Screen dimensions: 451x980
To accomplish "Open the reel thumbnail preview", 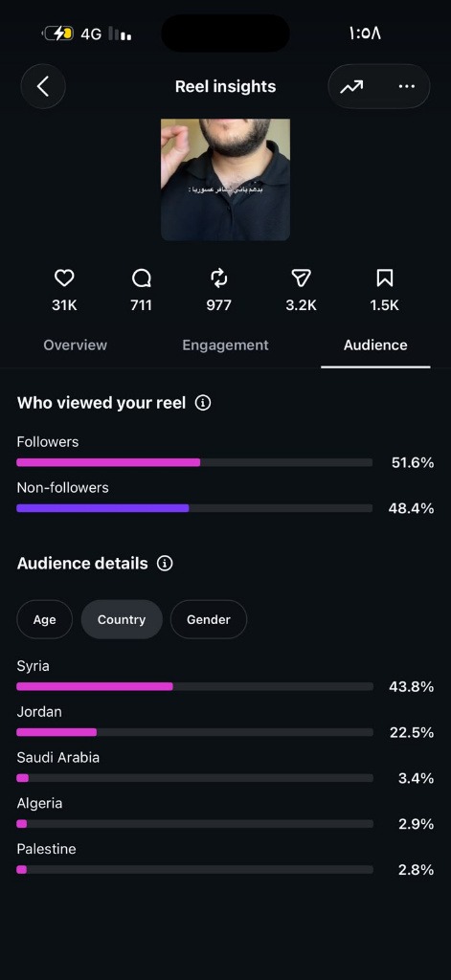I will [x=225, y=180].
